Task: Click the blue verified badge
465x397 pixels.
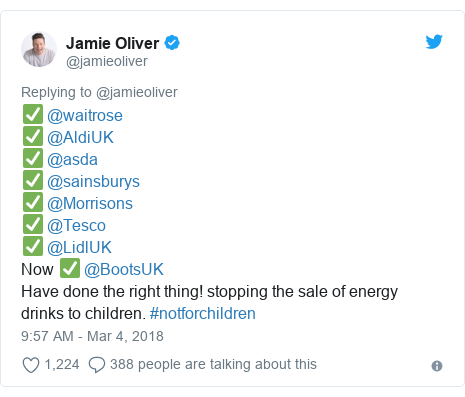Action: point(172,43)
